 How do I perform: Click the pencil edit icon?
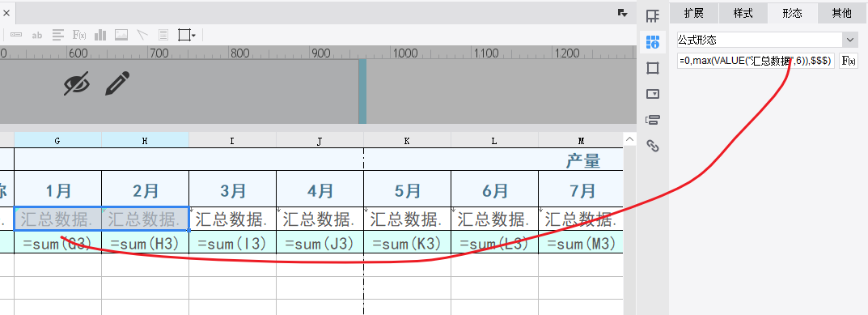117,83
